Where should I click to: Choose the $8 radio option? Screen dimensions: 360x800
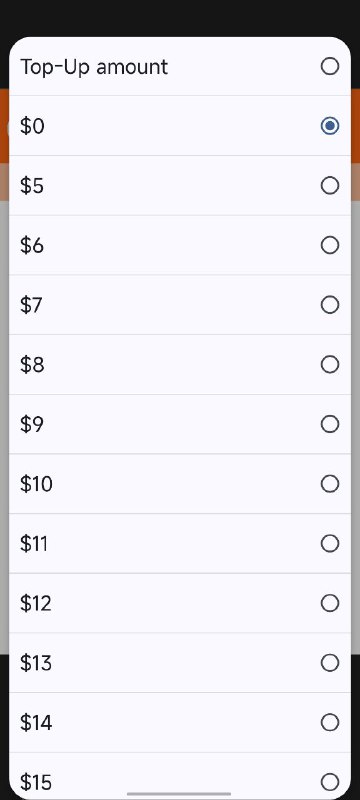330,364
